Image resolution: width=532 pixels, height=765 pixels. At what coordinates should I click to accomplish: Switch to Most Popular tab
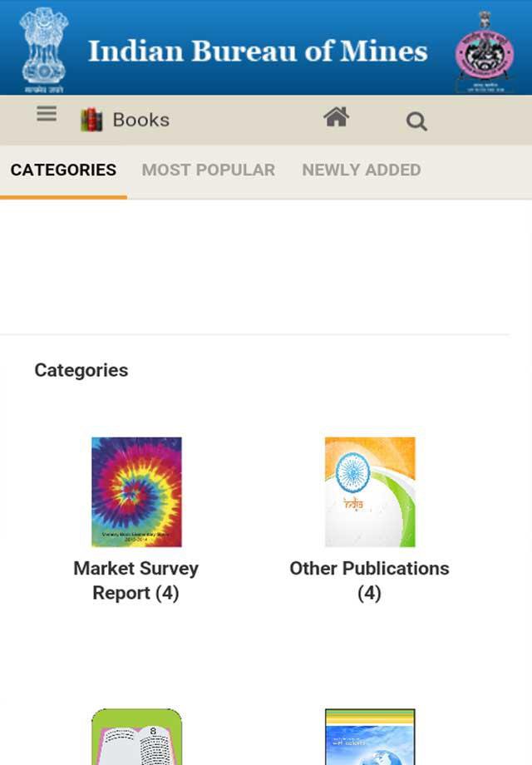pos(208,170)
